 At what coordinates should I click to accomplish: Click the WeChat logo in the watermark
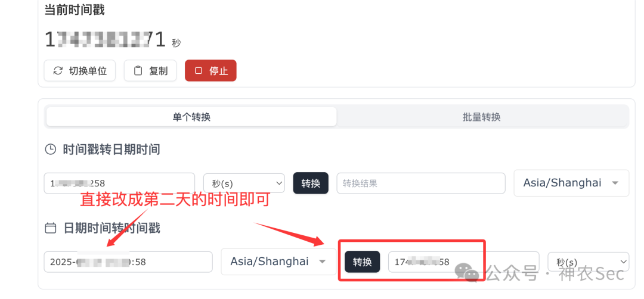(x=469, y=272)
